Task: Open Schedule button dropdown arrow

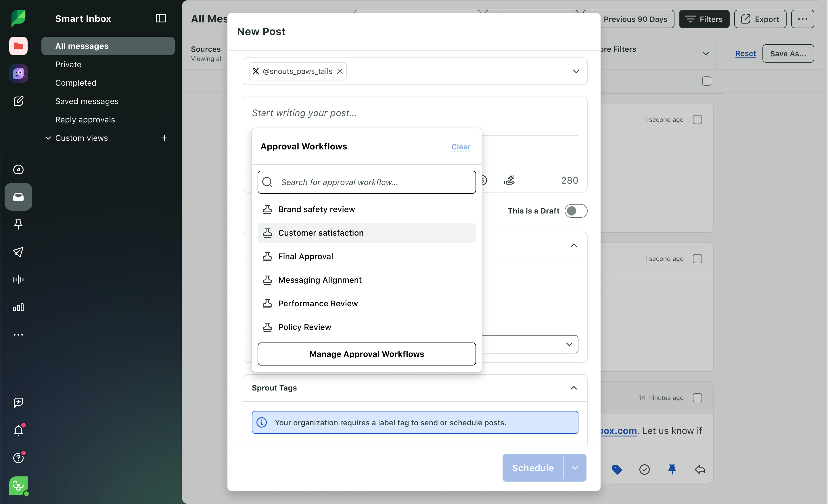Action: (x=575, y=468)
